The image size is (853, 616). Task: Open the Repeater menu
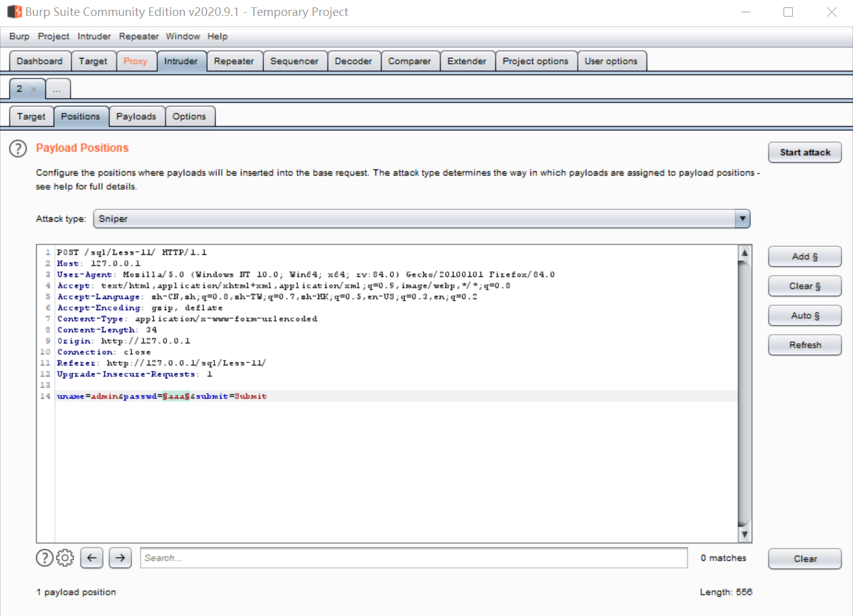coord(139,36)
